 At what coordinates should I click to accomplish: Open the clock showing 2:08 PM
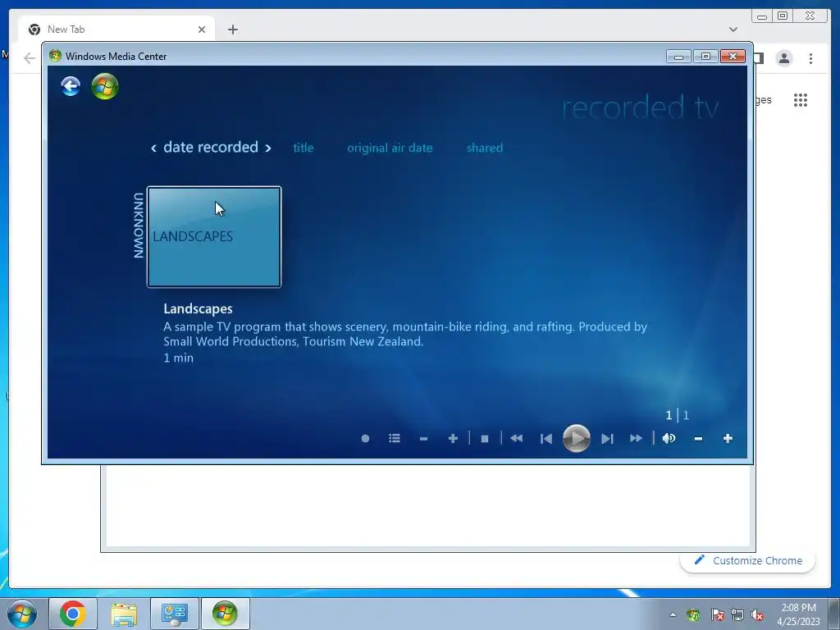coord(798,614)
